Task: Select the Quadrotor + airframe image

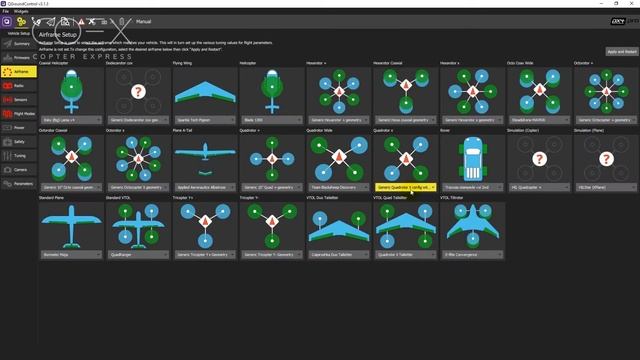Action: (x=272, y=159)
